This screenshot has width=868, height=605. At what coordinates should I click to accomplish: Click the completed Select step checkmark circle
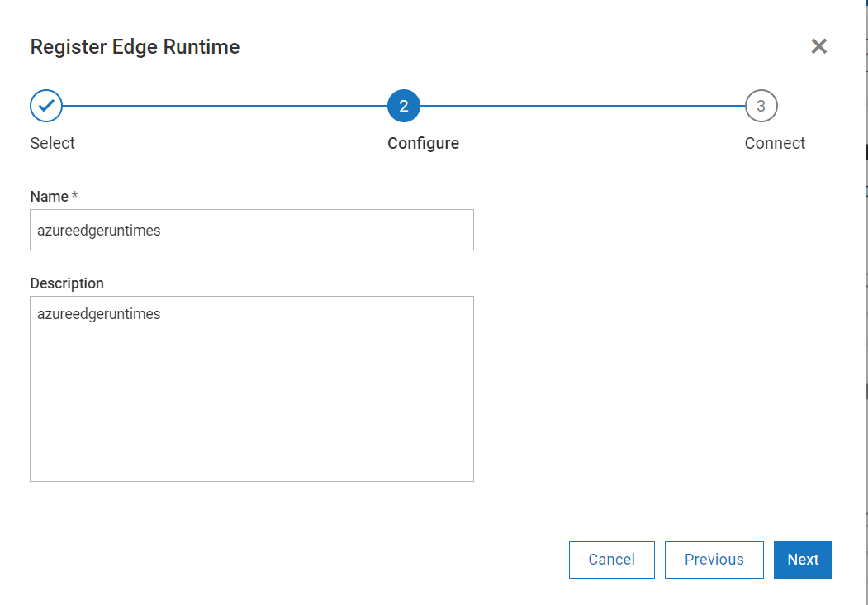(x=46, y=105)
